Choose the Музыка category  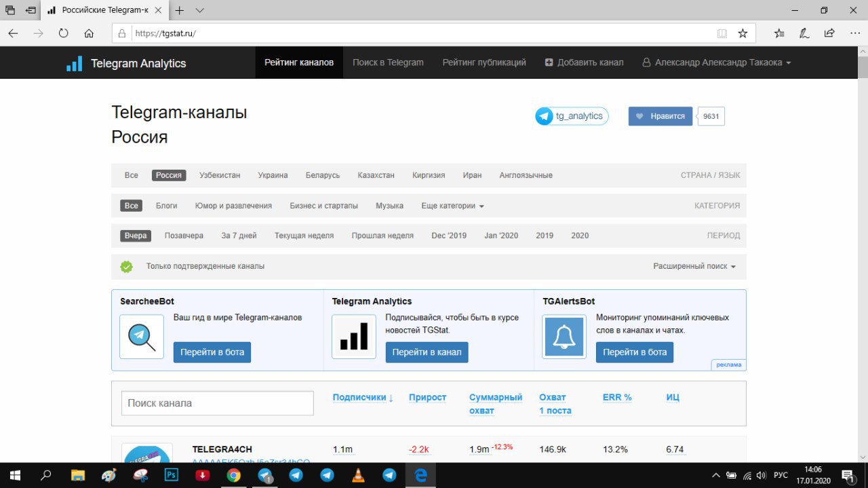tap(389, 206)
